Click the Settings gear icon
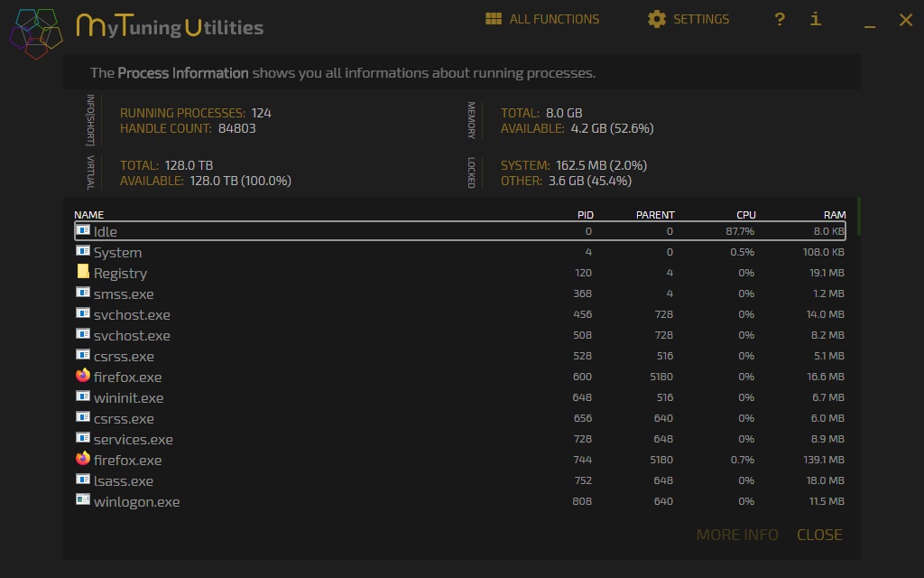The image size is (924, 578). pos(657,19)
